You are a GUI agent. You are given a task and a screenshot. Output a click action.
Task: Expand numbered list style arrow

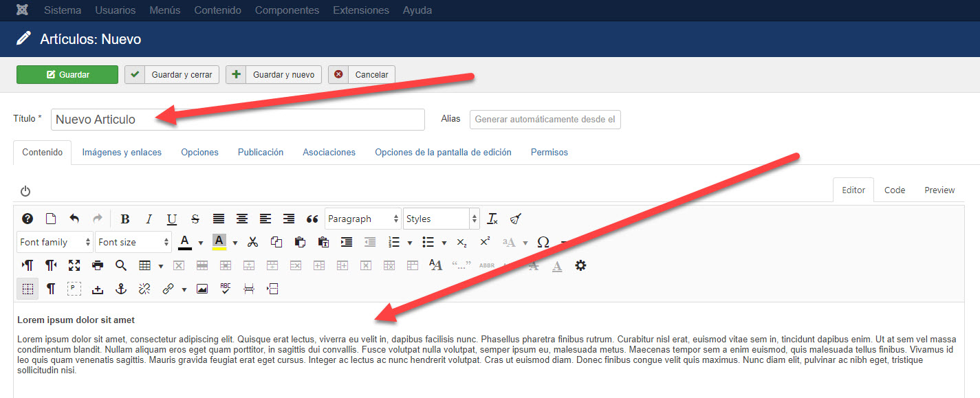[410, 243]
